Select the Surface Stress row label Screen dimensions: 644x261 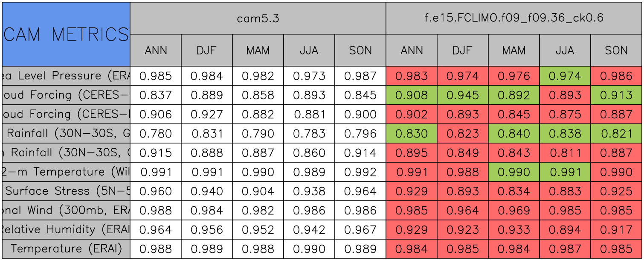click(66, 191)
